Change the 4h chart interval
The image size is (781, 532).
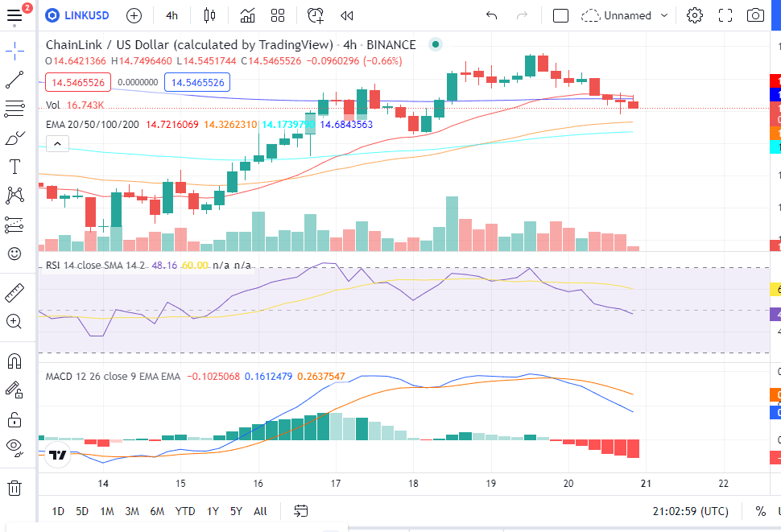pos(171,16)
